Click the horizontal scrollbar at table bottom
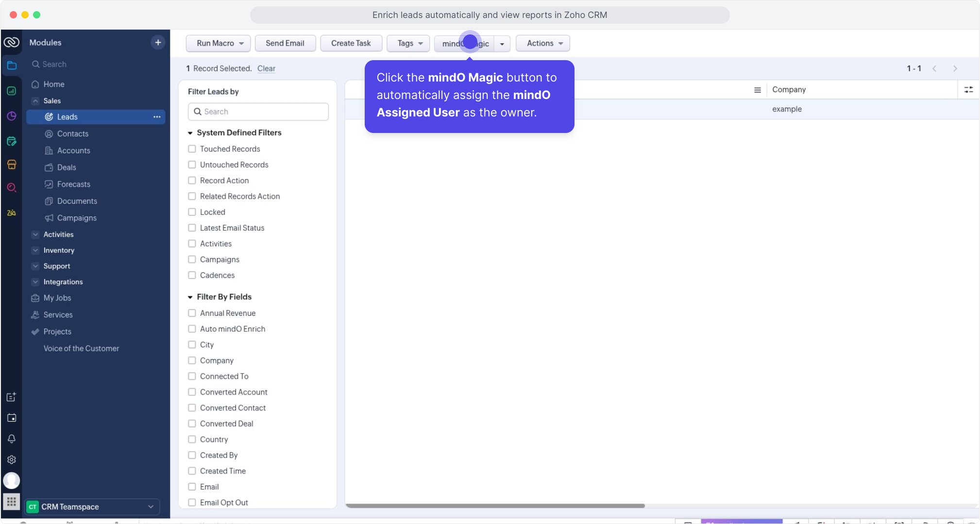980x524 pixels. tap(495, 506)
